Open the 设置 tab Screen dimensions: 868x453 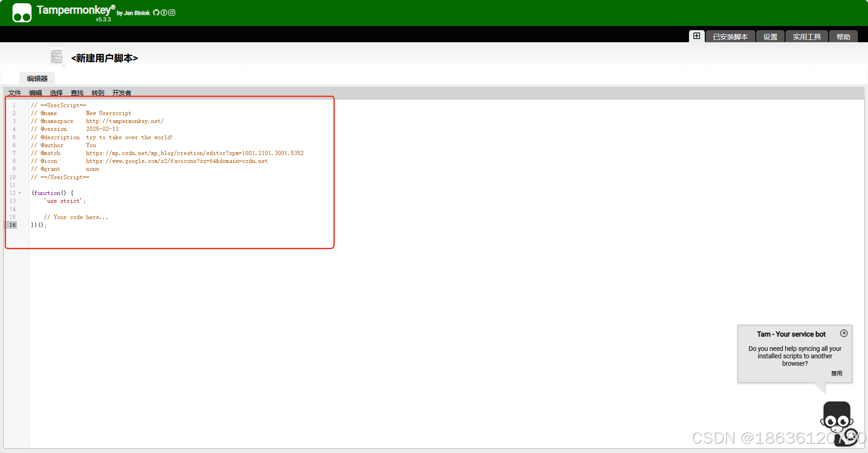770,37
